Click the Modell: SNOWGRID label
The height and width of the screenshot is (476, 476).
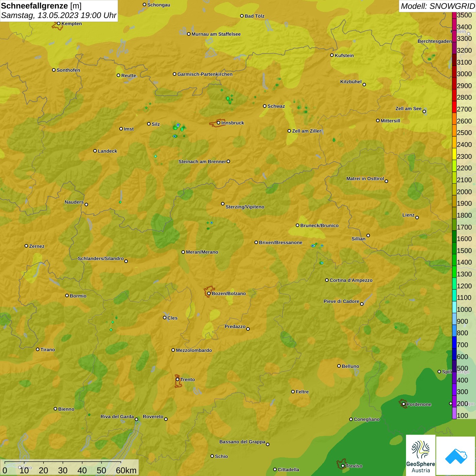(437, 6)
